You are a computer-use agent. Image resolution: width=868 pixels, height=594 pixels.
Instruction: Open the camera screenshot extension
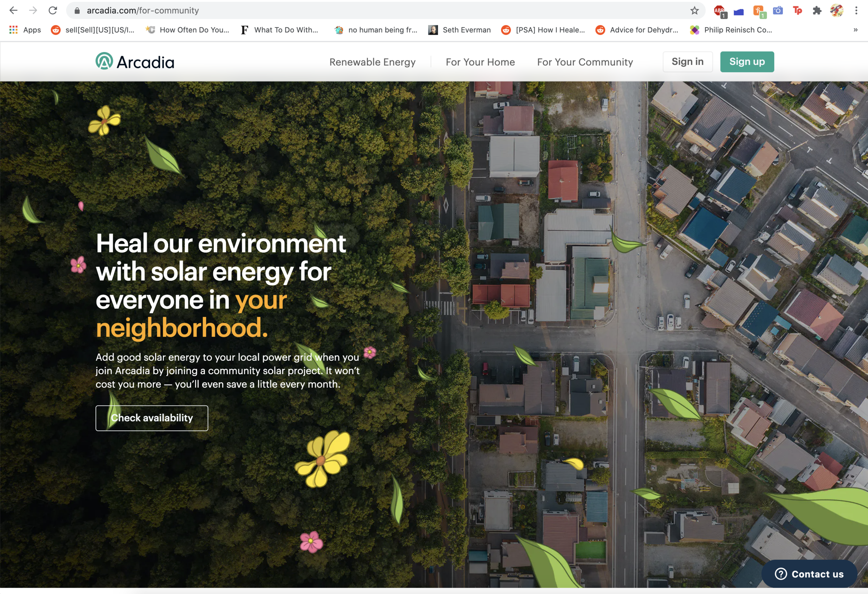click(x=778, y=10)
